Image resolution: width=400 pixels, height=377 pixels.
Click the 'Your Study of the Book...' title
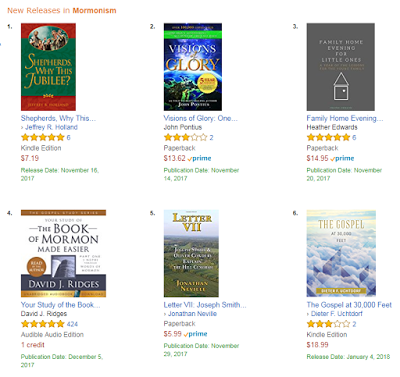pyautogui.click(x=60, y=305)
